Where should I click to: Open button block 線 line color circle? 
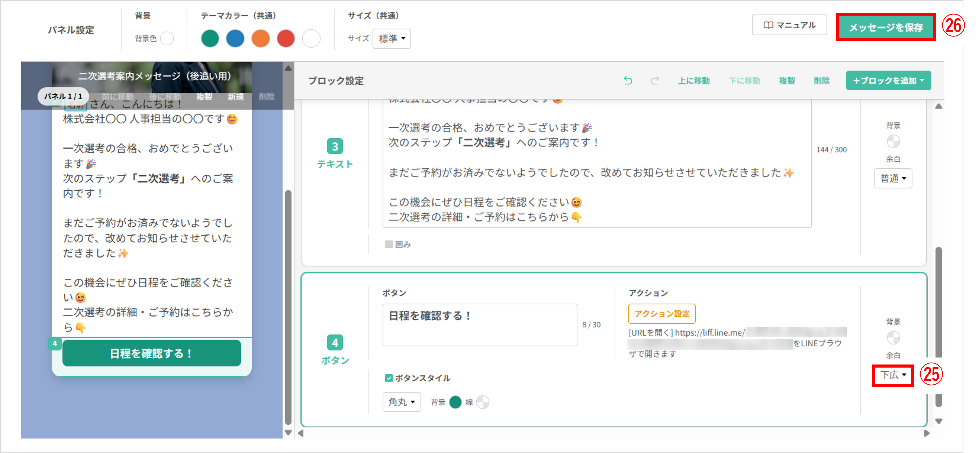tap(482, 402)
